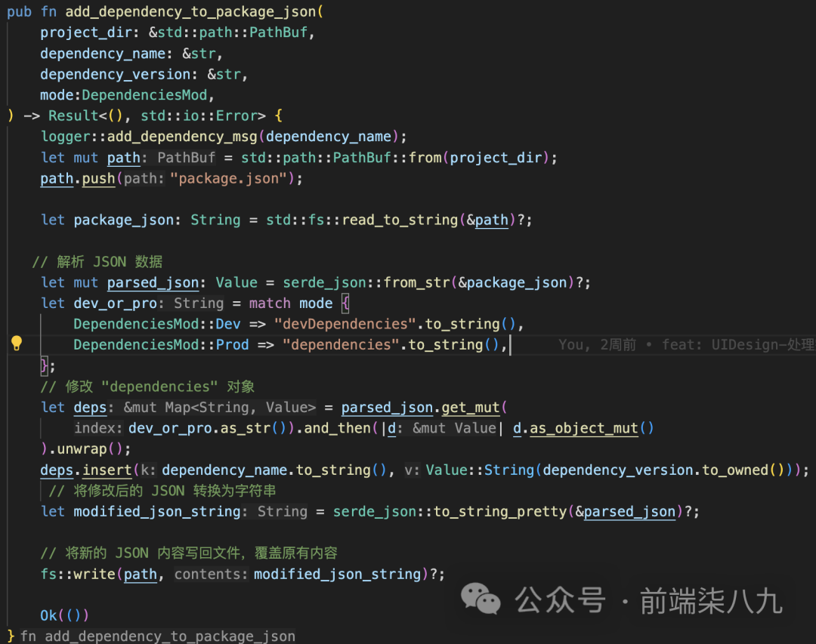Click the closing-brace hint "fn add_dependency_to_package_json" at the bottom

tap(158, 636)
